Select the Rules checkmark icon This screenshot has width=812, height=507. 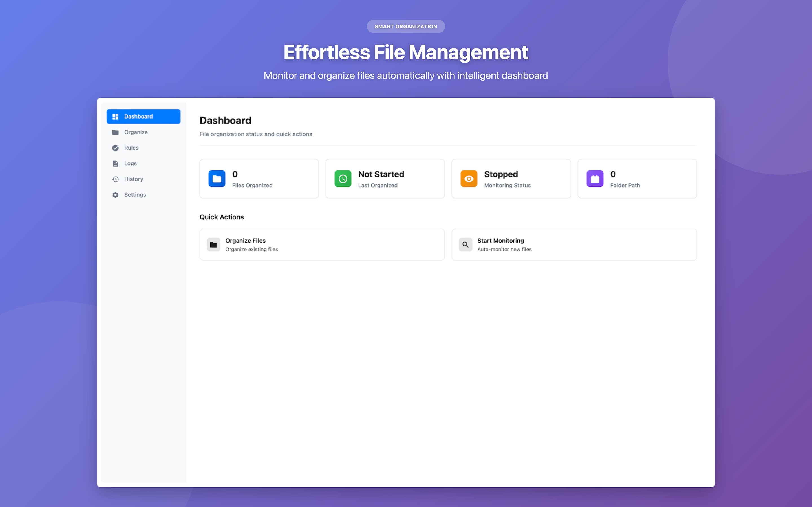pyautogui.click(x=115, y=148)
